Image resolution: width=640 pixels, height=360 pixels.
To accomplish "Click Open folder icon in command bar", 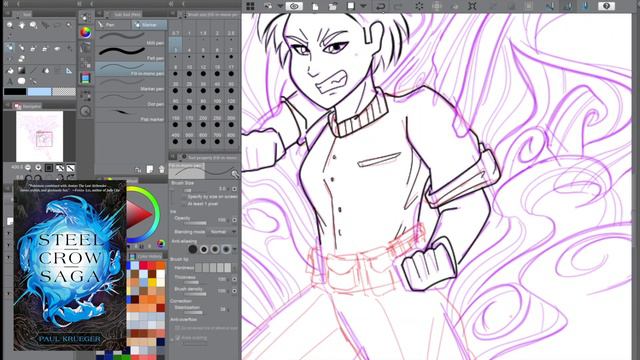I will 333,6.
